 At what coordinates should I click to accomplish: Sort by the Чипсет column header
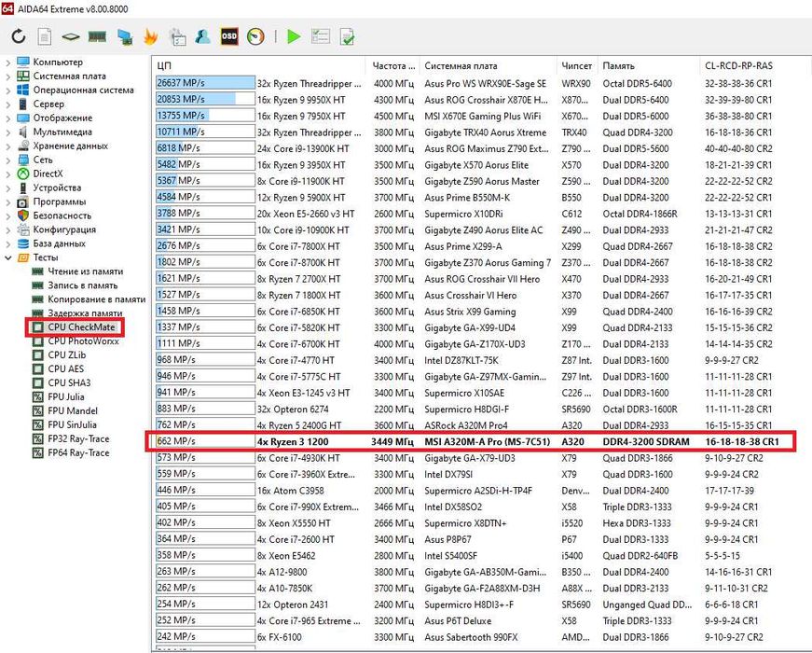click(x=577, y=66)
